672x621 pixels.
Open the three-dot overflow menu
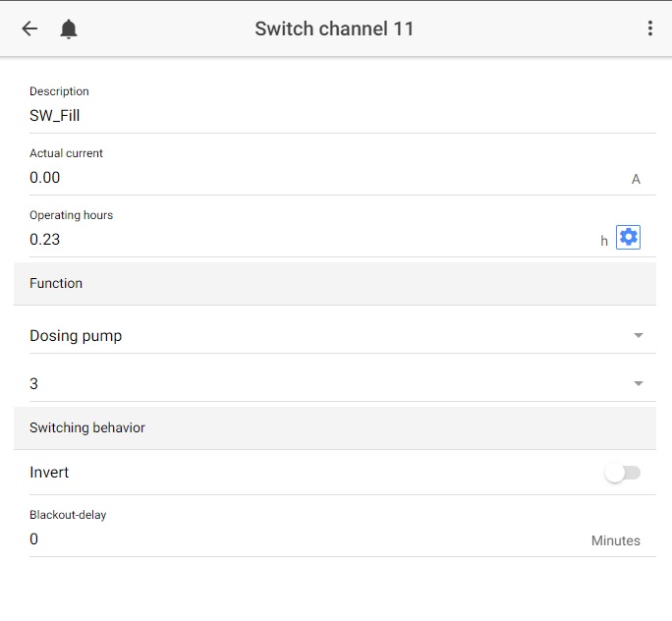pos(650,28)
